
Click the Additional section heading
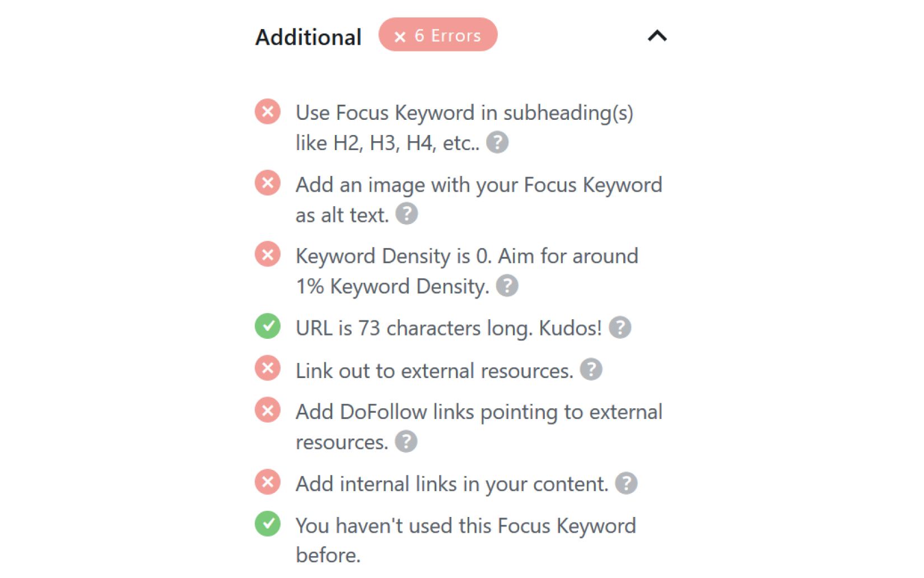(308, 36)
